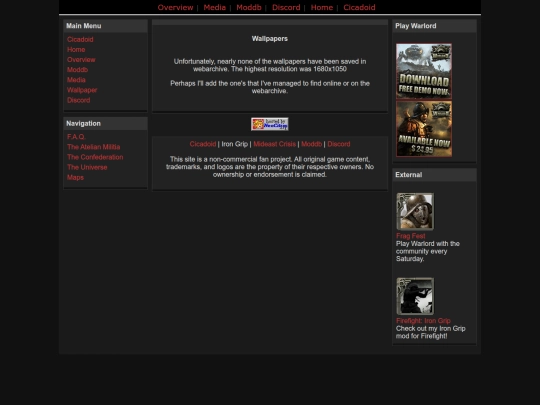Click the Available Now $24.95 banner
540x405 pixels.
point(424,129)
